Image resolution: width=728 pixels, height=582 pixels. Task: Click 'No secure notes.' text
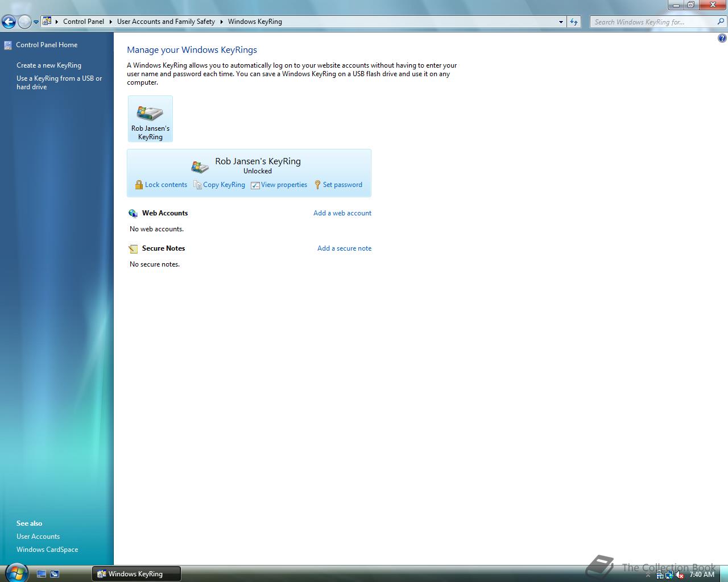click(x=155, y=264)
